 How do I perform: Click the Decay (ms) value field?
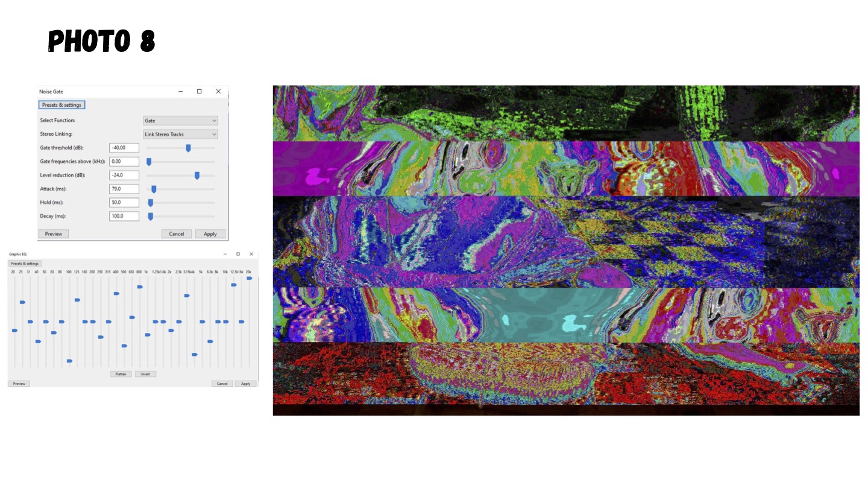tap(124, 217)
